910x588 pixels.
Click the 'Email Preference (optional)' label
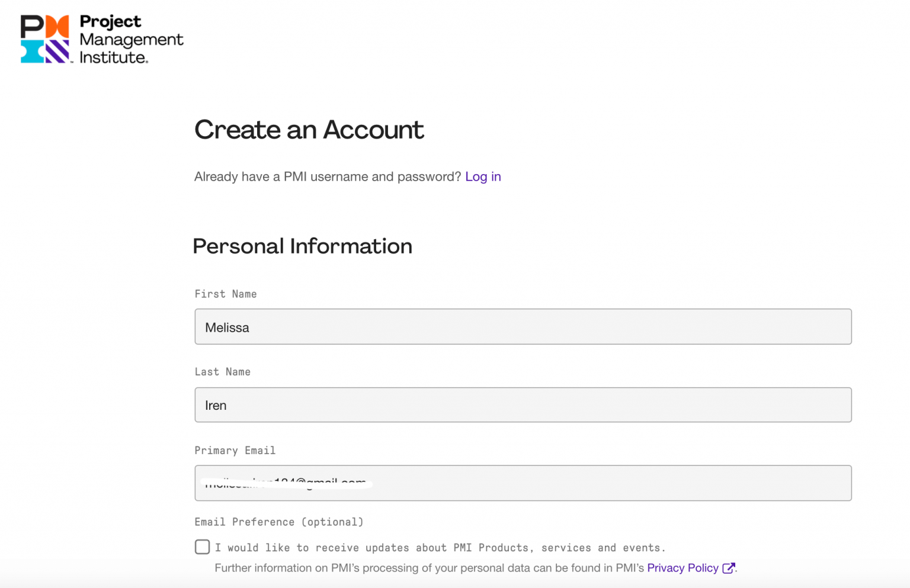[279, 522]
